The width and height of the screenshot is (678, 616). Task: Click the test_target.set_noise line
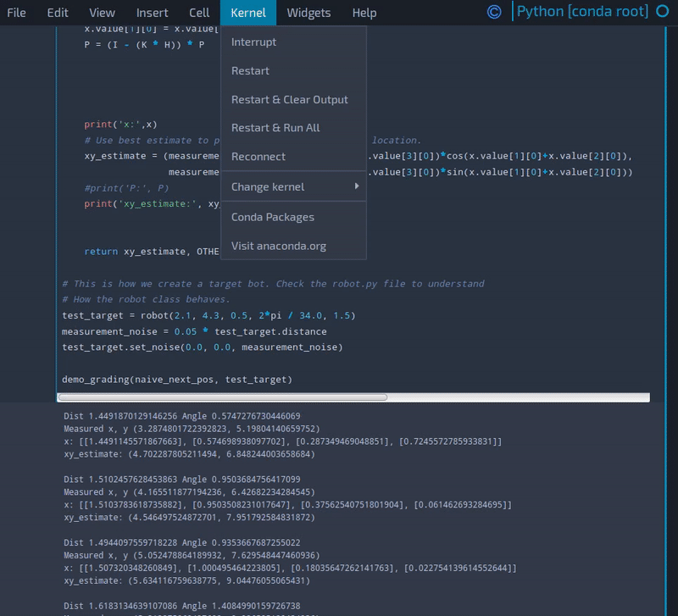click(x=203, y=347)
